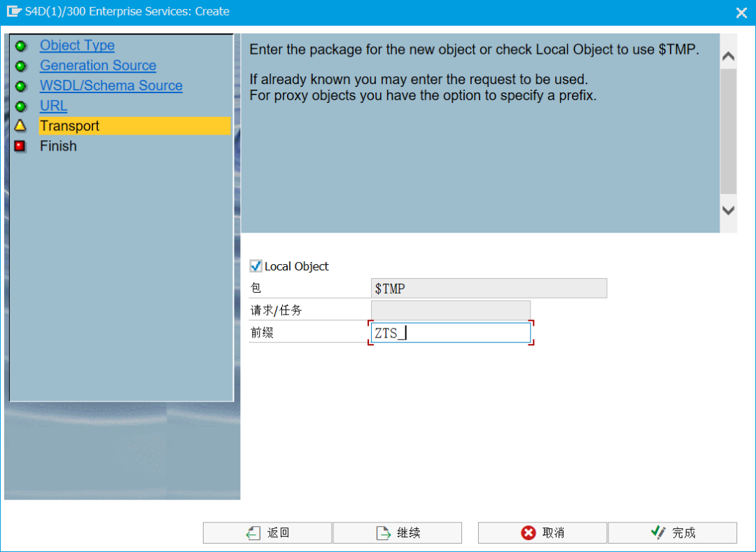Viewport: 756px width, 552px height.
Task: Click the 继续 continue button
Action: coord(398,532)
